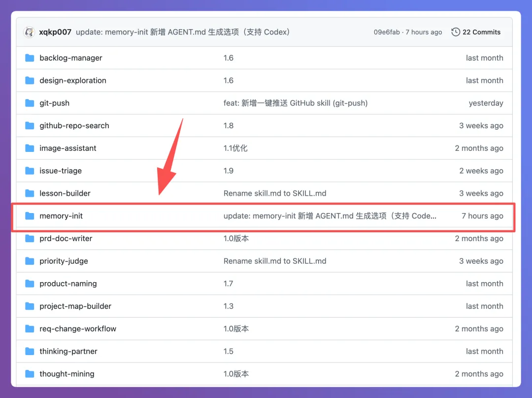Click the xqkp007 user avatar
532x398 pixels.
(x=29, y=32)
